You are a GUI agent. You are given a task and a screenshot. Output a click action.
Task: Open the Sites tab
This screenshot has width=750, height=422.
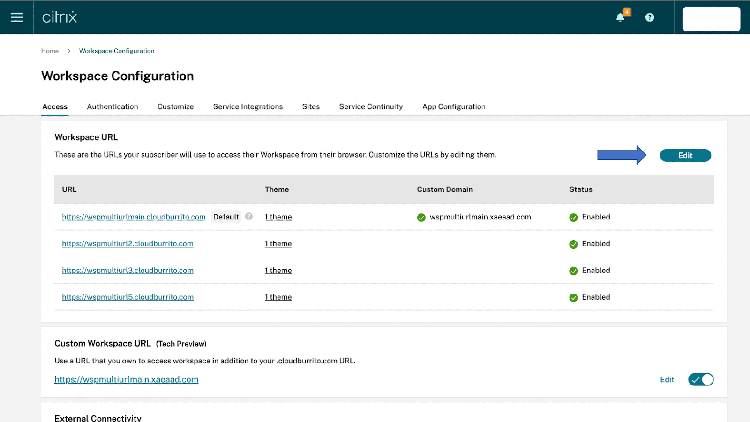[x=311, y=107]
